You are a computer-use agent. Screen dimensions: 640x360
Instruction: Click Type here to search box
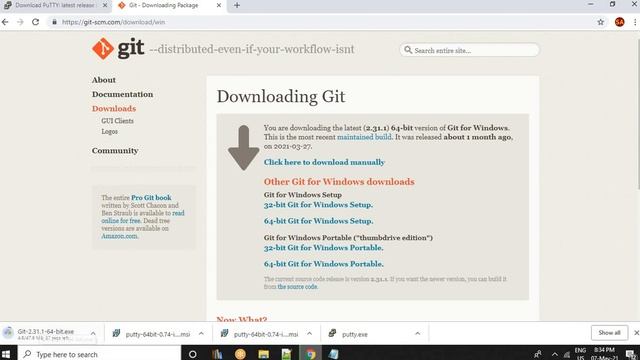point(99,354)
